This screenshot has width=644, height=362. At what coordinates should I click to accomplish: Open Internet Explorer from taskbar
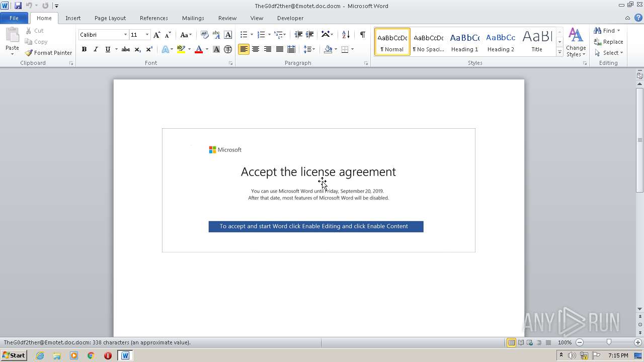[x=40, y=355]
